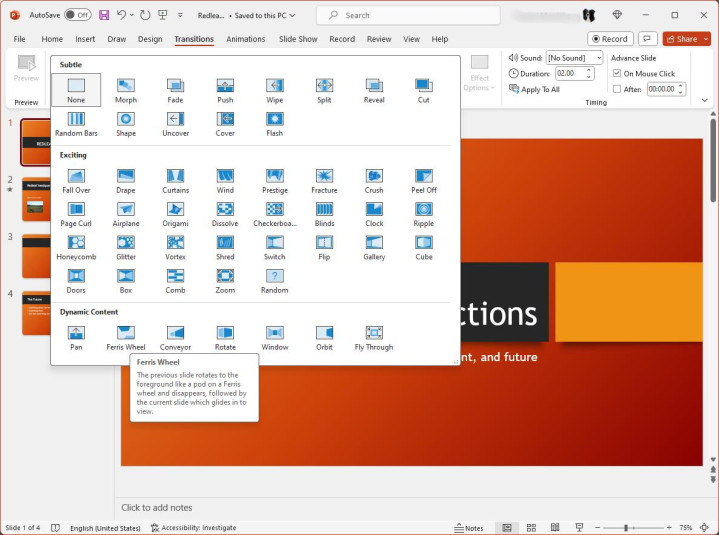Screen dimensions: 719x535
Task: Click the Record button
Action: [609, 39]
